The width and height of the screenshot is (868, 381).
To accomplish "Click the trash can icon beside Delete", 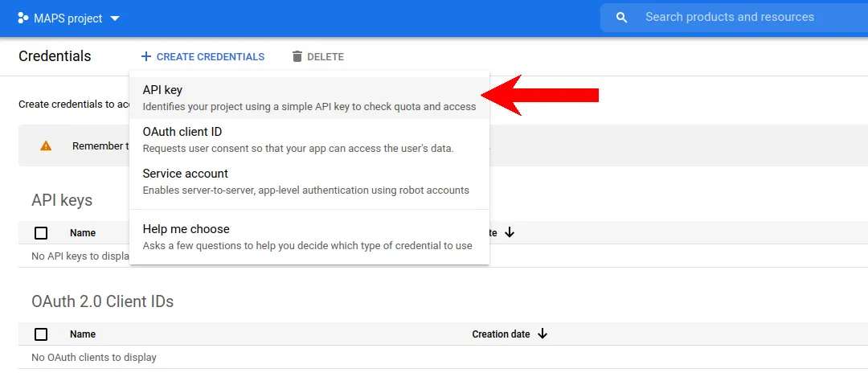I will tap(297, 56).
